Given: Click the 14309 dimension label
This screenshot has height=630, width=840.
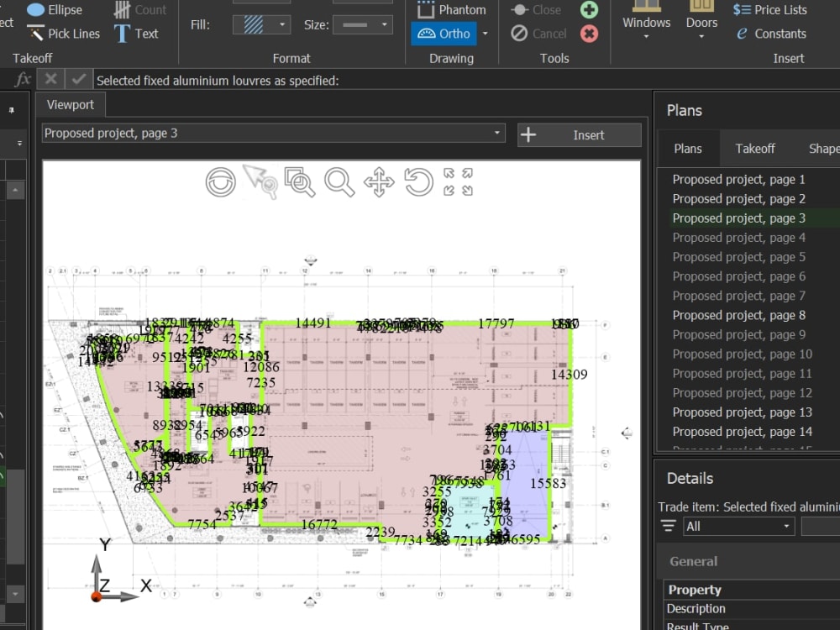Looking at the screenshot, I should pyautogui.click(x=569, y=375).
